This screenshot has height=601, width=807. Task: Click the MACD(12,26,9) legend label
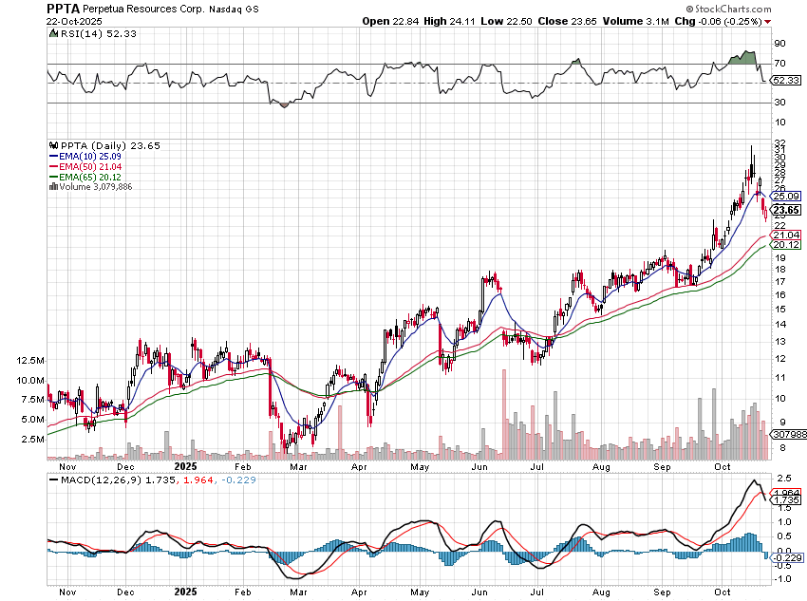(101, 480)
